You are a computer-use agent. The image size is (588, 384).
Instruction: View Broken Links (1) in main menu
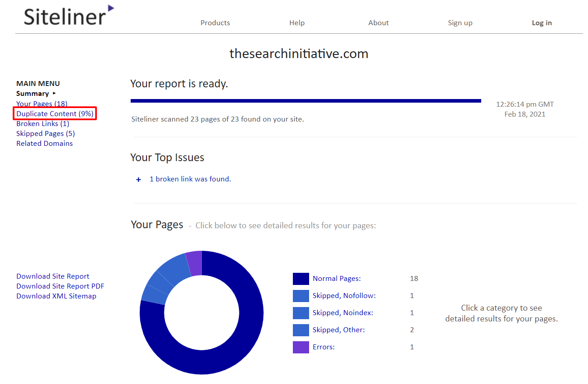43,124
